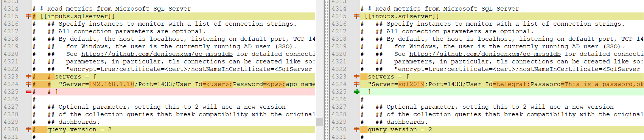Click the change marker at line 4323 in left pane
Image resolution: width=644 pixels, height=140 pixels.
click(x=29, y=77)
